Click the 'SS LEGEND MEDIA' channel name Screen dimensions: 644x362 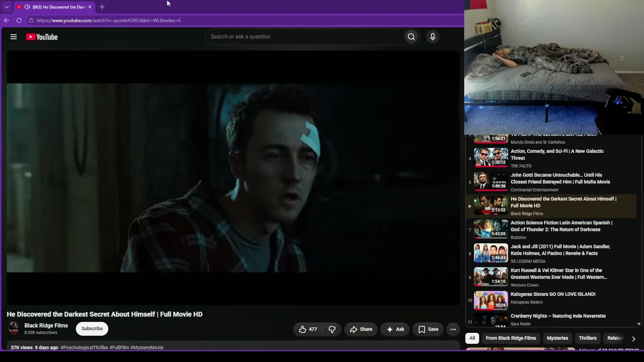528,261
